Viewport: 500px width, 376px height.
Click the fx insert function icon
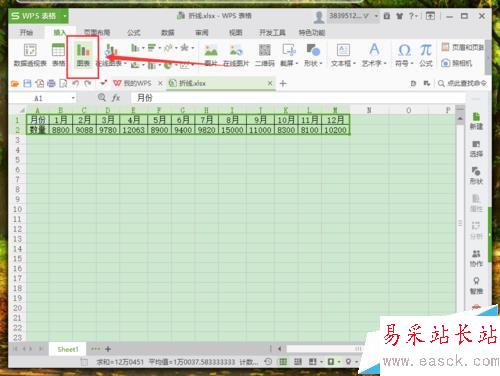click(x=116, y=98)
